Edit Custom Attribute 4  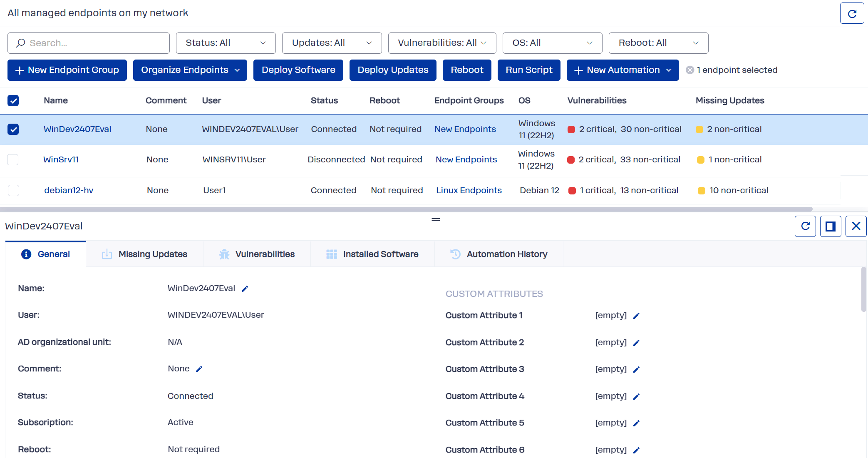coord(636,396)
